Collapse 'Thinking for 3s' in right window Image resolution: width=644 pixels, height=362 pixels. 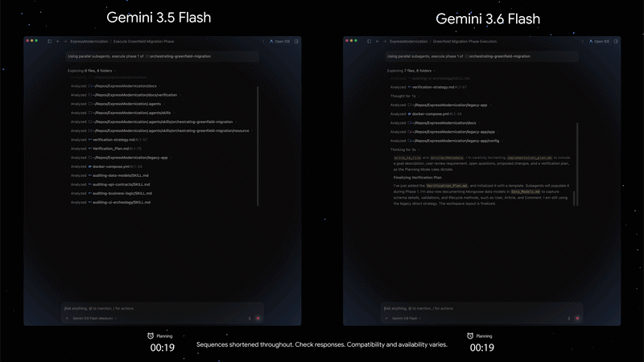[x=404, y=150]
